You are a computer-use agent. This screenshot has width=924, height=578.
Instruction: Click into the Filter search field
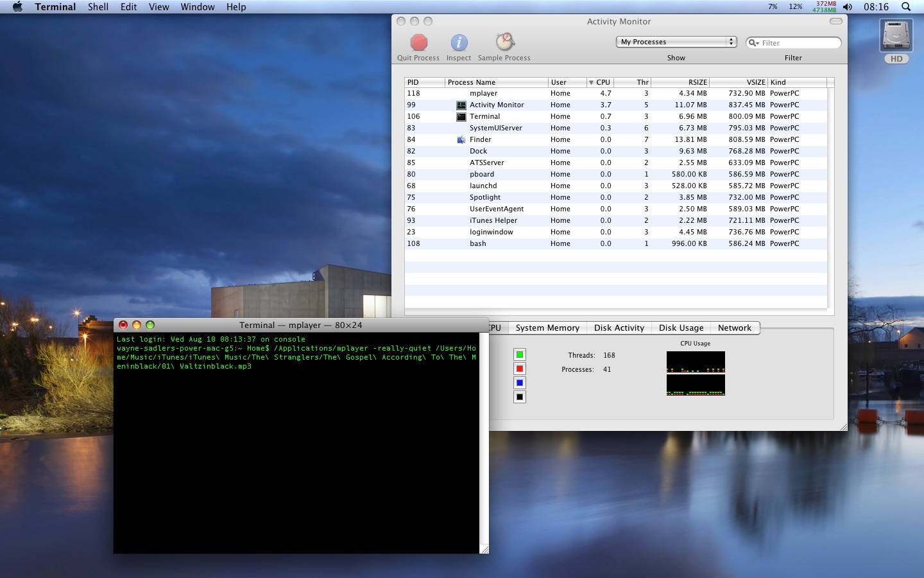click(799, 43)
